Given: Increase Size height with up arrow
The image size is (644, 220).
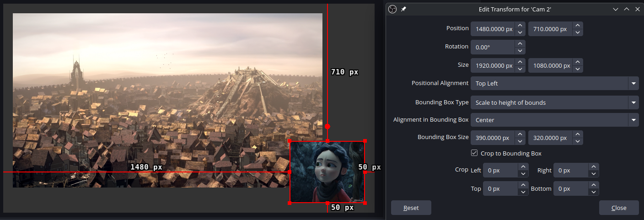Looking at the screenshot, I should click(x=578, y=62).
